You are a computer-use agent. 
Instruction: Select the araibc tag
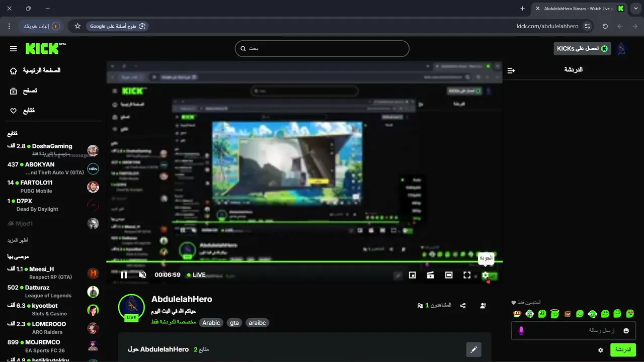pos(257,323)
